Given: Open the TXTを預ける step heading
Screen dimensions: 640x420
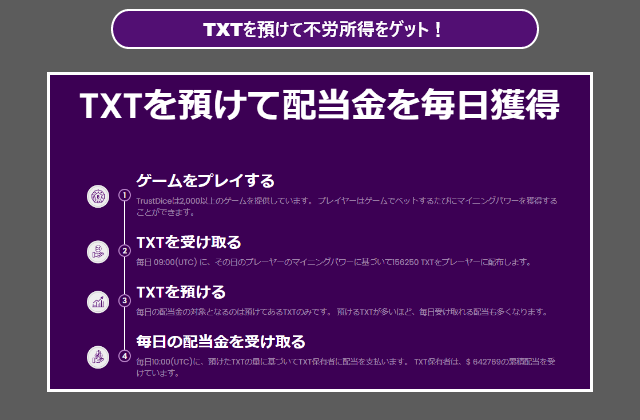Looking at the screenshot, I should 181,292.
